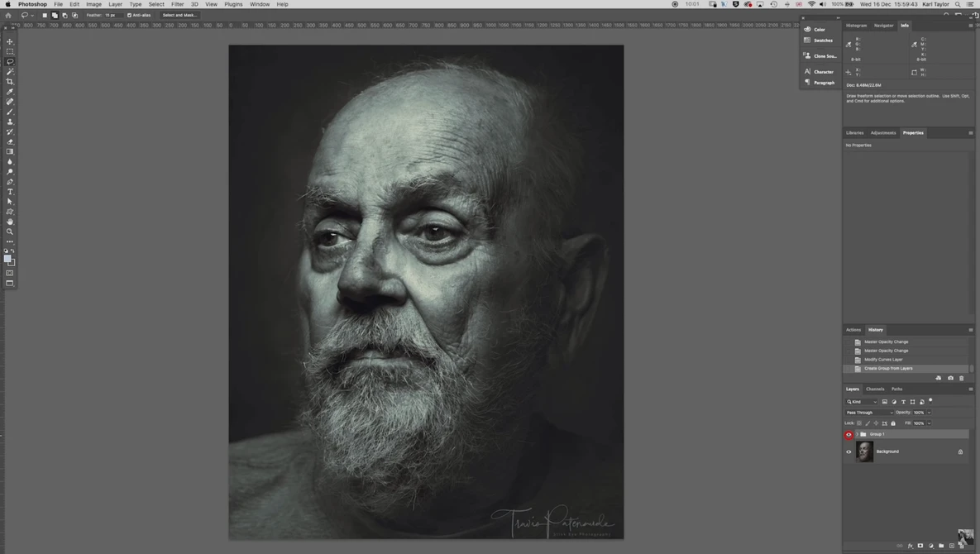Select the Eyedropper tool in toolbox

coord(10,92)
